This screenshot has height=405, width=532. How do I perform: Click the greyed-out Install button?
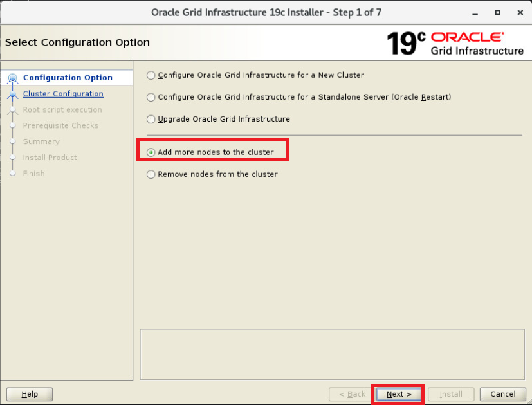coord(450,394)
